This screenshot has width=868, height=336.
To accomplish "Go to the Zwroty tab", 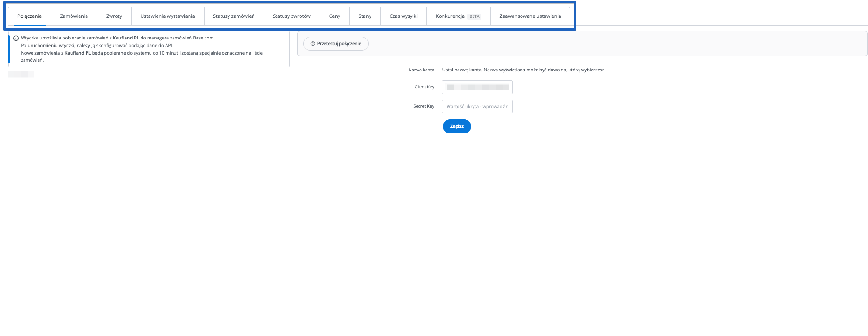I will coord(114,16).
